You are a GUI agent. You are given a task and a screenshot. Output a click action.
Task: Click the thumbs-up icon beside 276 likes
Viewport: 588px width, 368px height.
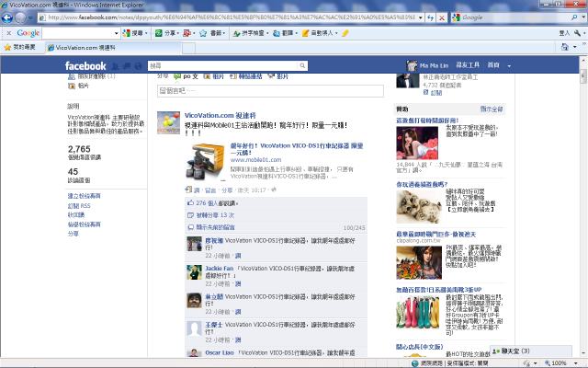pyautogui.click(x=190, y=202)
